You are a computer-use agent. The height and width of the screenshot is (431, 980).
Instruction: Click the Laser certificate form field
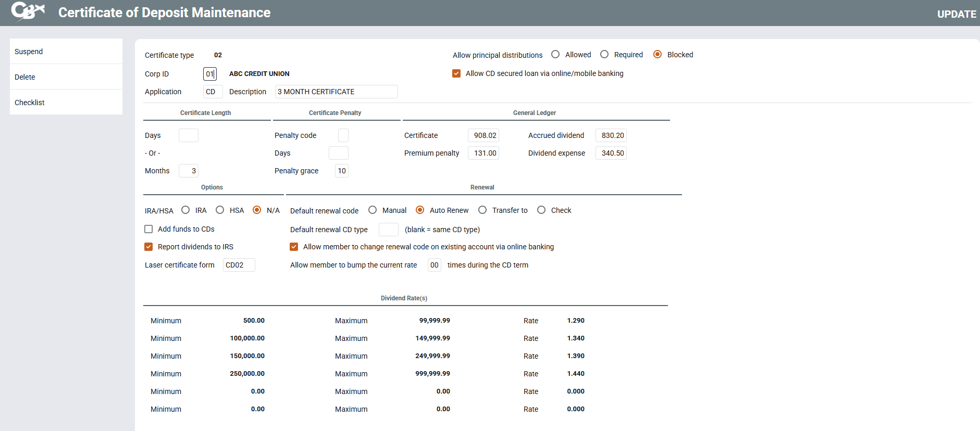239,265
